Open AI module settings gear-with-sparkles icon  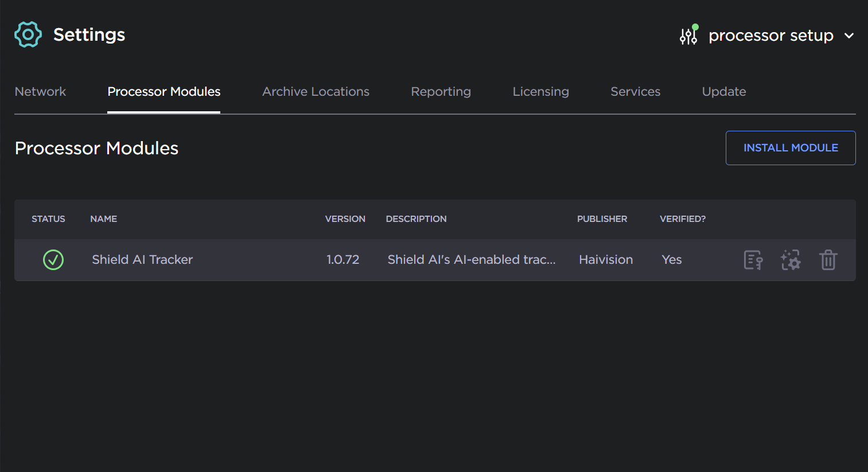(790, 260)
